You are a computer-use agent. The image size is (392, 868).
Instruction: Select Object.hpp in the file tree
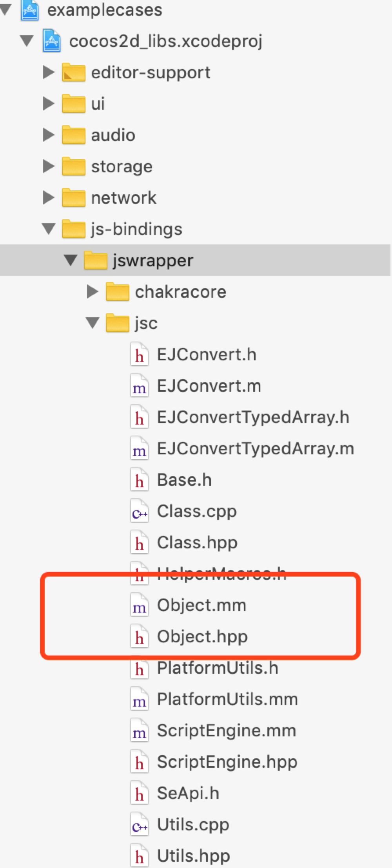point(202,637)
